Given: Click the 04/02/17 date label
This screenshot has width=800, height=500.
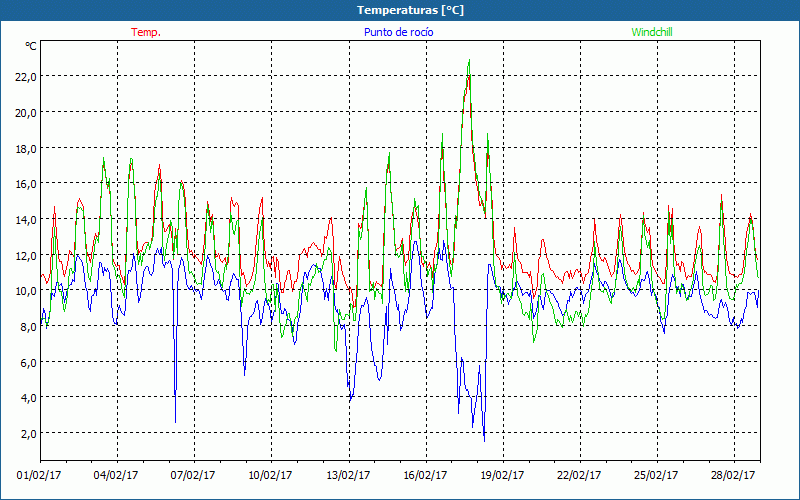Looking at the screenshot, I should [x=116, y=475].
